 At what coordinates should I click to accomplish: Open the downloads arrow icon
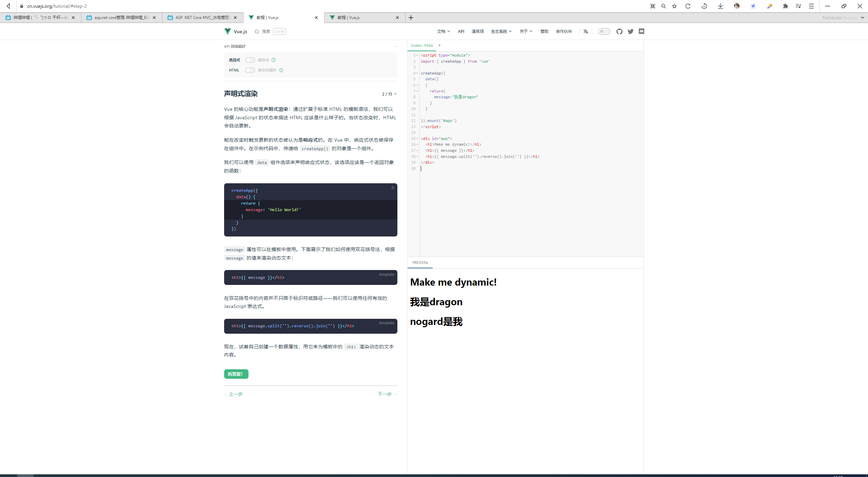[721, 6]
